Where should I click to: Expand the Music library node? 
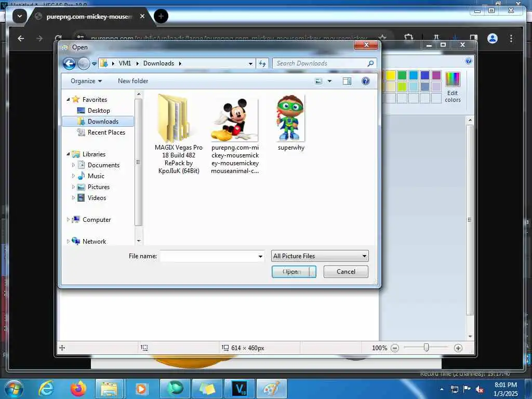tap(73, 176)
